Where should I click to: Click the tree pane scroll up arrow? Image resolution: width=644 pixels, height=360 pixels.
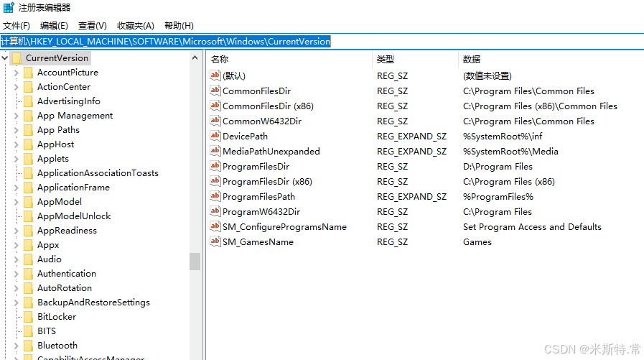[195, 58]
